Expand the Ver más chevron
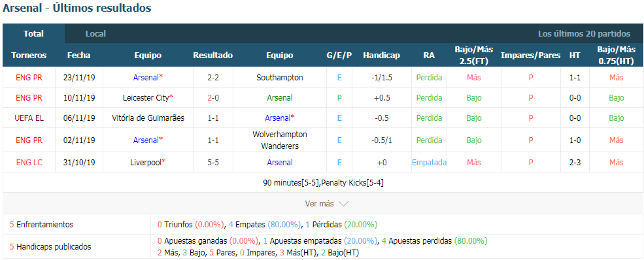Viewport: 644px width, 260px height. coord(344,203)
